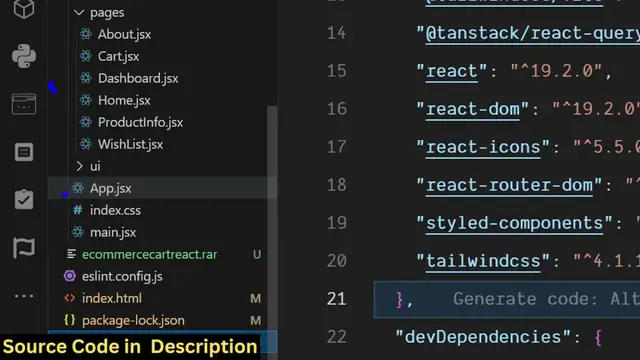640x360 pixels.
Task: Click the M status badge on package-lock.json
Action: (x=256, y=320)
